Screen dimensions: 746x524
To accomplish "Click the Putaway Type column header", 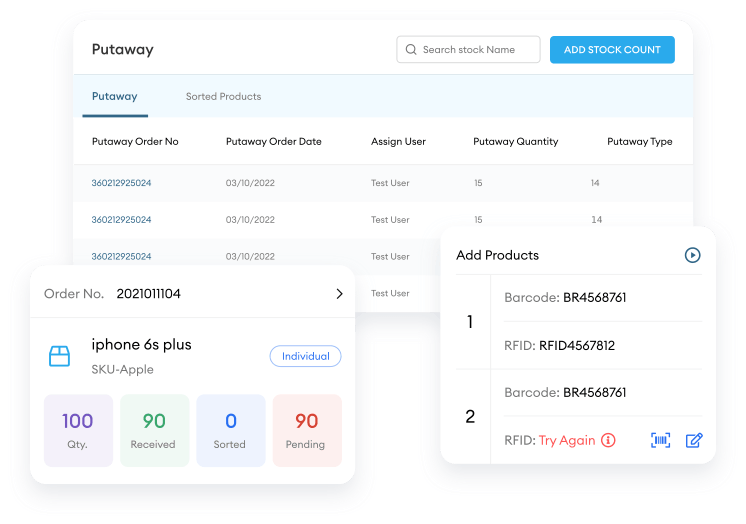I will pos(639,141).
